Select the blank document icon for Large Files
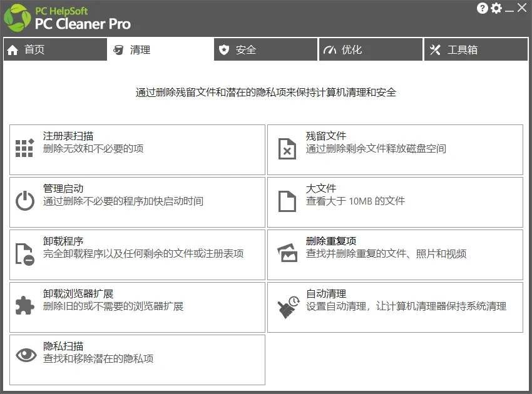 point(287,201)
